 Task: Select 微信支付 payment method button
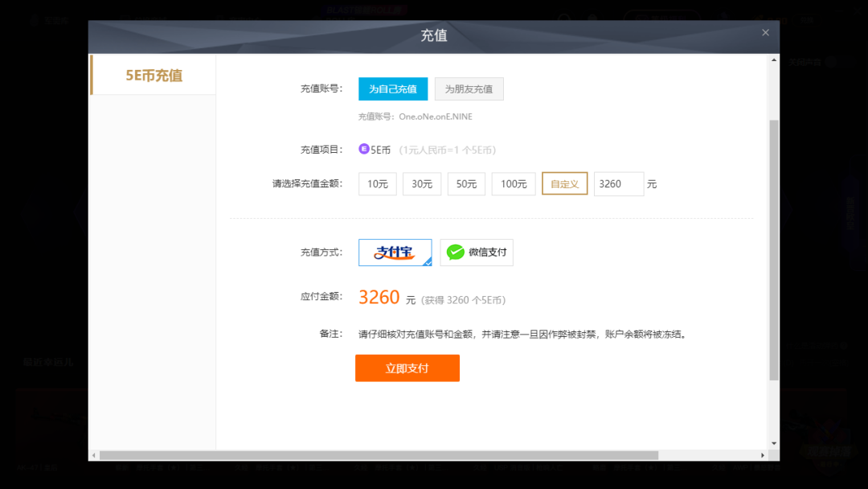pyautogui.click(x=477, y=253)
